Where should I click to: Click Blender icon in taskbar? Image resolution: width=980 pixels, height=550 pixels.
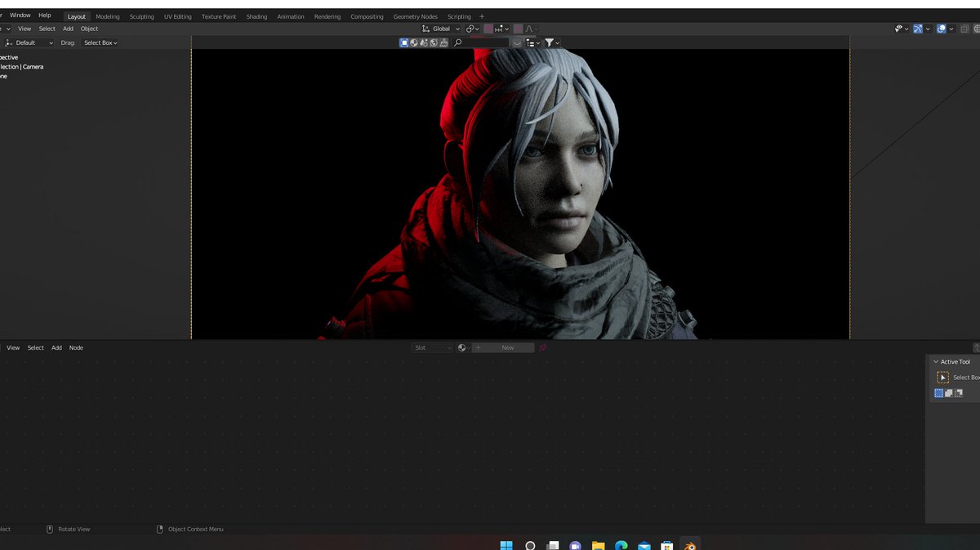pos(690,545)
